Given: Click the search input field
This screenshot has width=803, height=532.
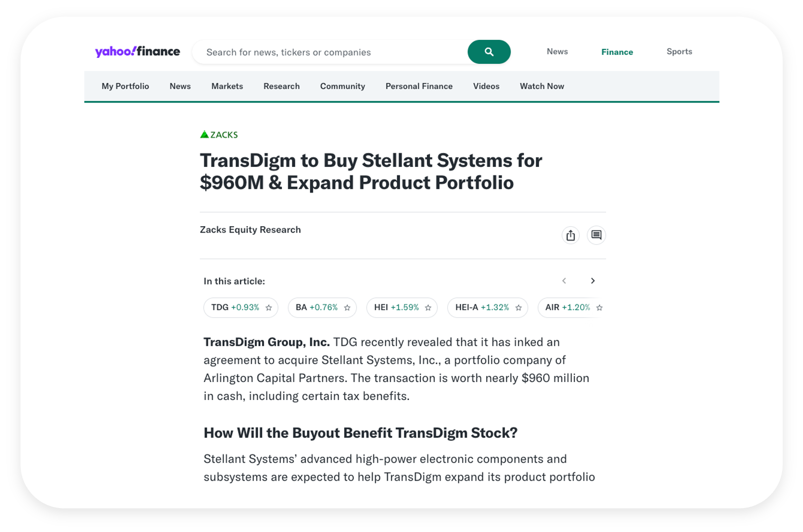Looking at the screenshot, I should (x=329, y=52).
